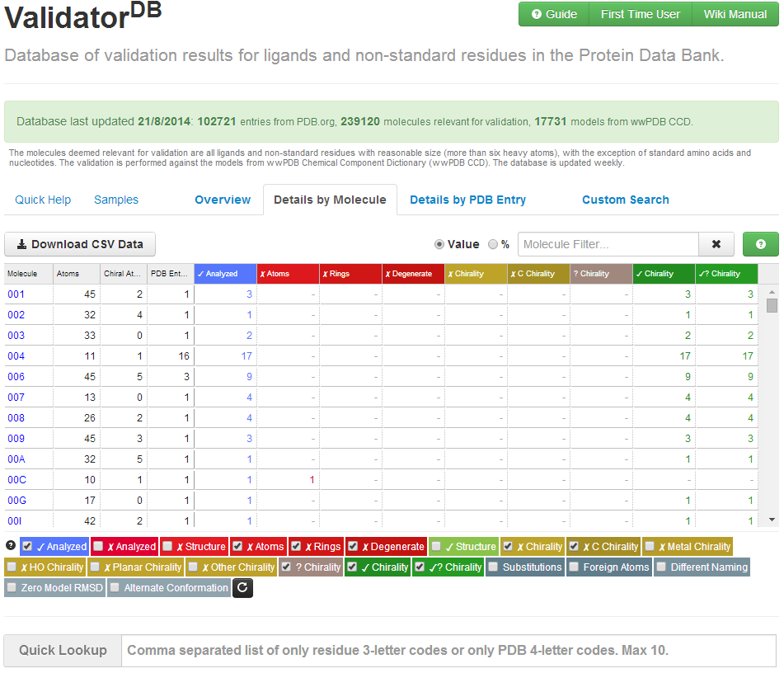Clear the molecule filter with X
Viewport: 784px width, 673px height.
pos(716,244)
